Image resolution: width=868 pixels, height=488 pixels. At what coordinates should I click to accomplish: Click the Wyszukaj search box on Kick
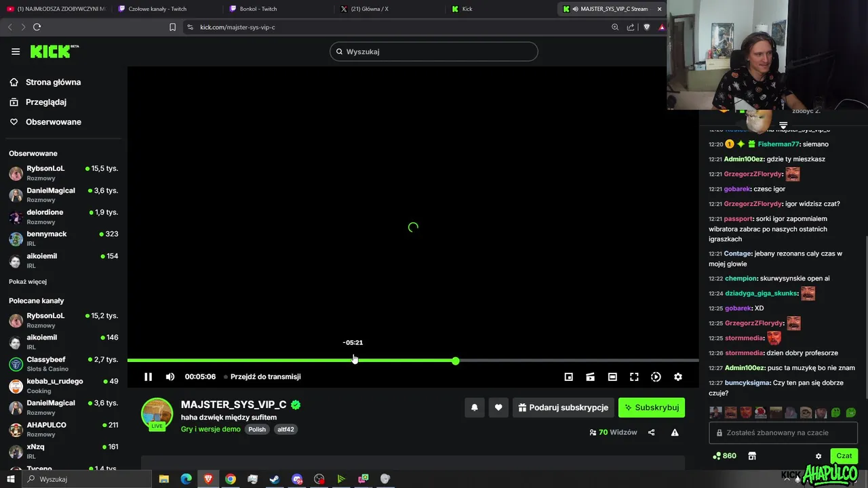pos(434,52)
